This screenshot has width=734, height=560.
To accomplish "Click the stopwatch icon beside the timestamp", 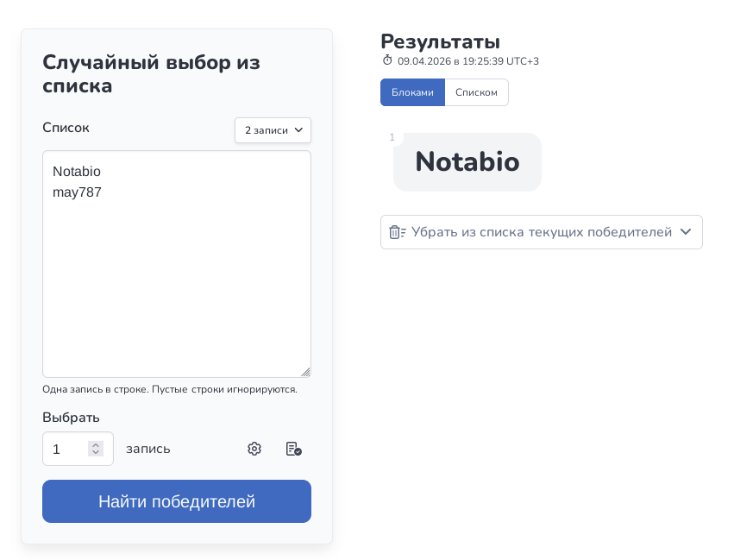I will 387,61.
